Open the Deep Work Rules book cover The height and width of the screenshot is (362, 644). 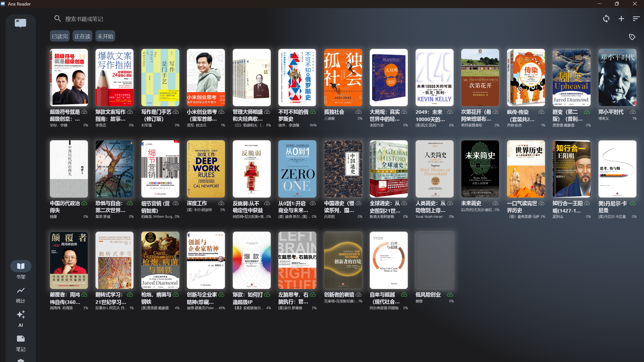[206, 169]
